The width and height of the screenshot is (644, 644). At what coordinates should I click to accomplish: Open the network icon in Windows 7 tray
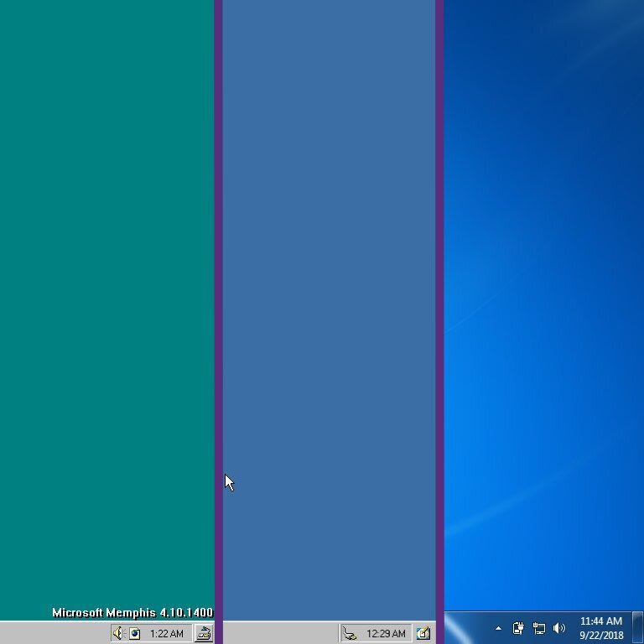click(538, 628)
